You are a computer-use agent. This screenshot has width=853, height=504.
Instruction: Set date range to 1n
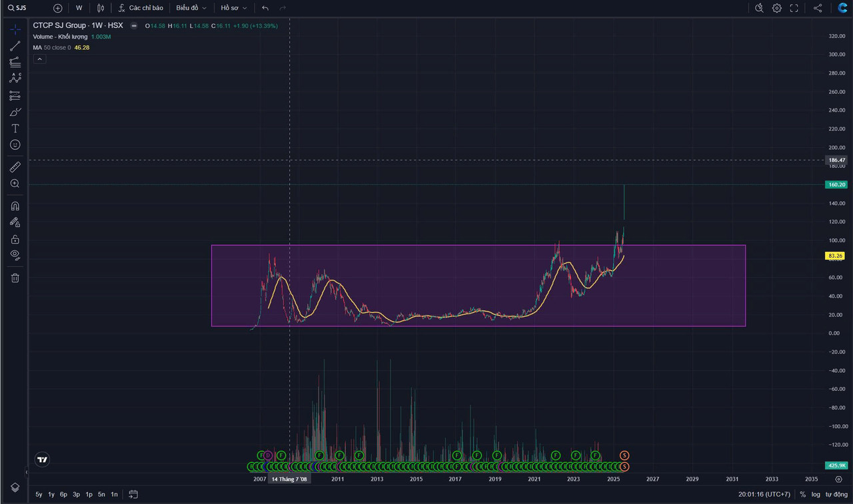pyautogui.click(x=114, y=494)
